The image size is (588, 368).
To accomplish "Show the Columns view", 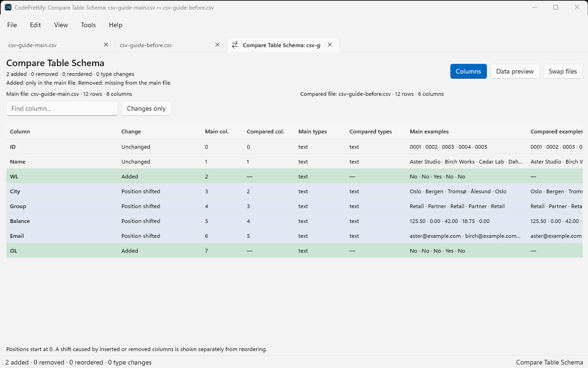I will pos(469,71).
